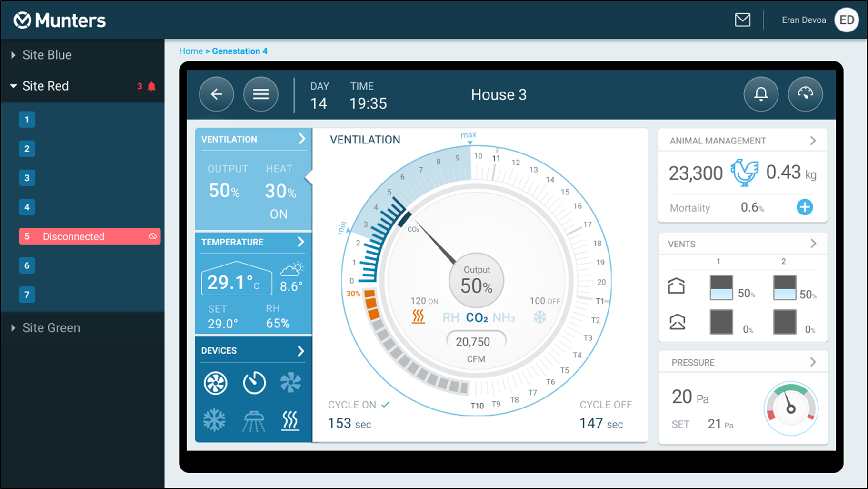This screenshot has width=868, height=489.
Task: Select House 5 marked Disconnected
Action: tap(89, 236)
